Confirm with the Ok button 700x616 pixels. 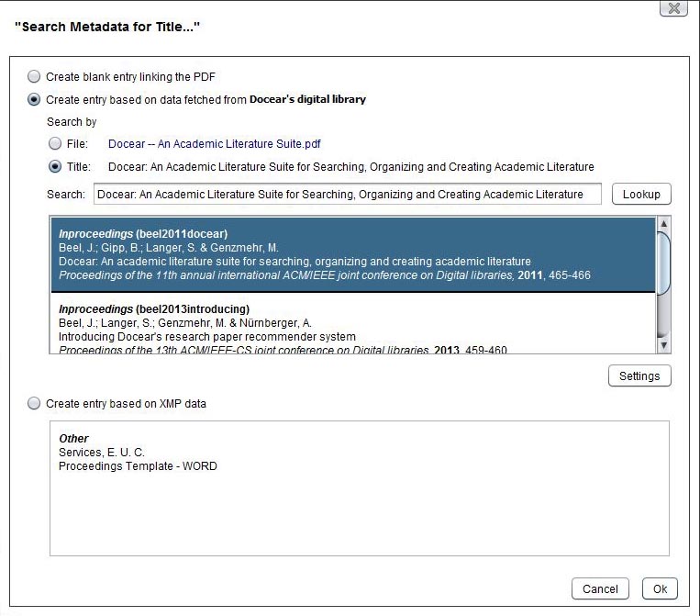pos(660,588)
